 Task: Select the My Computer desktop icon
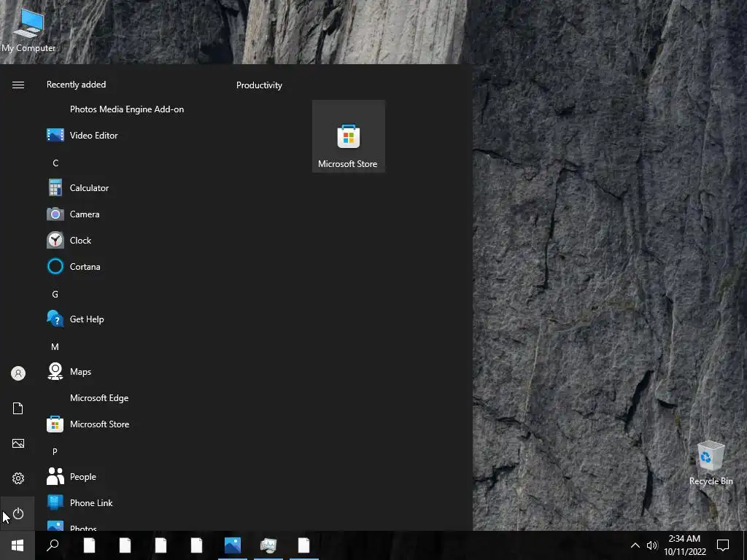click(28, 29)
